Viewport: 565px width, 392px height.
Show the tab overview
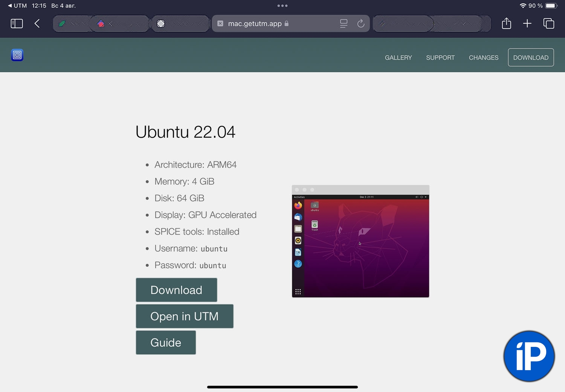pyautogui.click(x=549, y=24)
